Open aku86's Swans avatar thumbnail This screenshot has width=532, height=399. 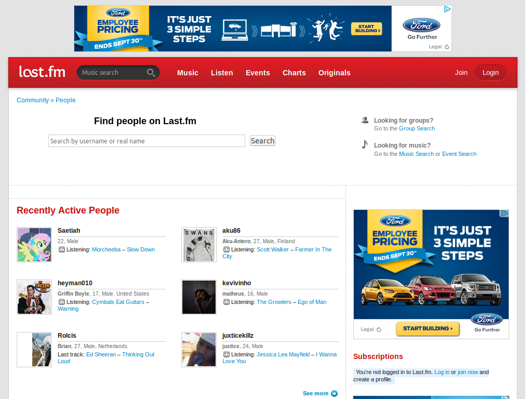coord(199,245)
